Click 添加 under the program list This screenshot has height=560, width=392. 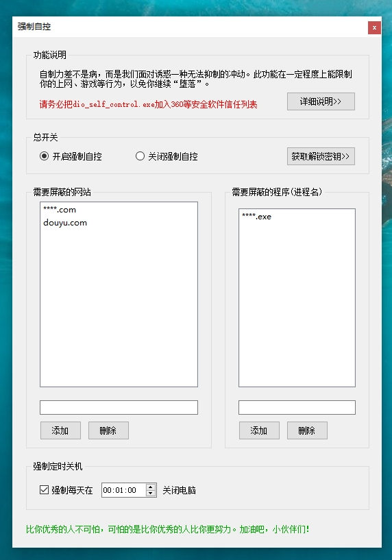(x=259, y=430)
